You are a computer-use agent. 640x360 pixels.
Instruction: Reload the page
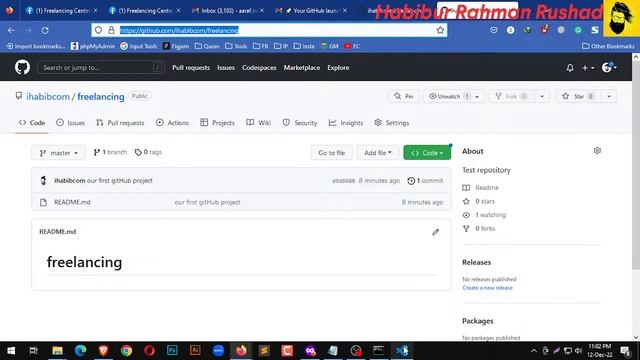point(45,30)
